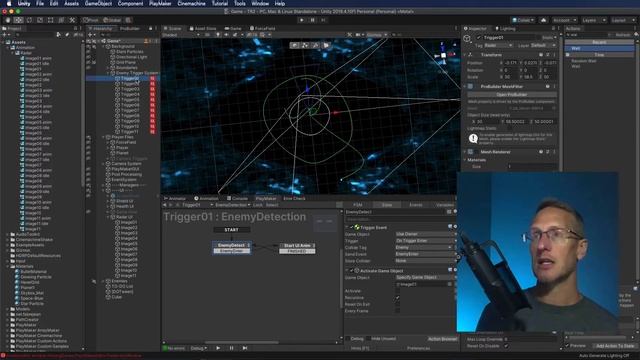The width and height of the screenshot is (640, 360).
Task: Toggle Trigger01 active checkbox in Inspector
Action: (x=478, y=38)
